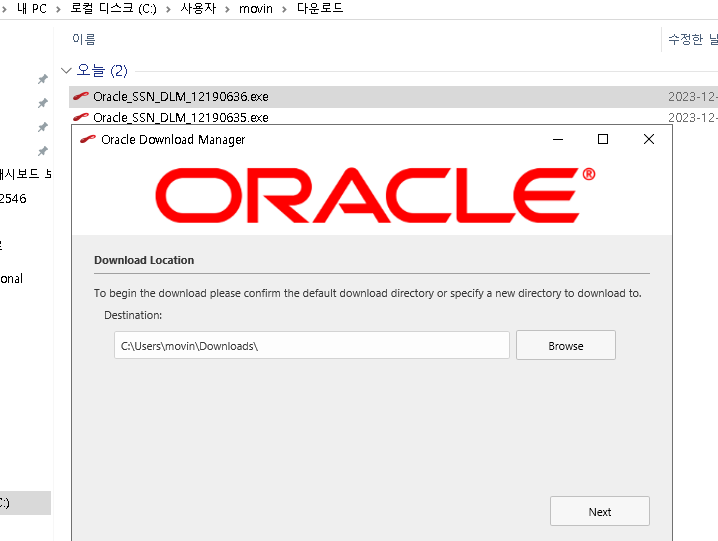Click the third pin icon in sidebar

coord(43,127)
